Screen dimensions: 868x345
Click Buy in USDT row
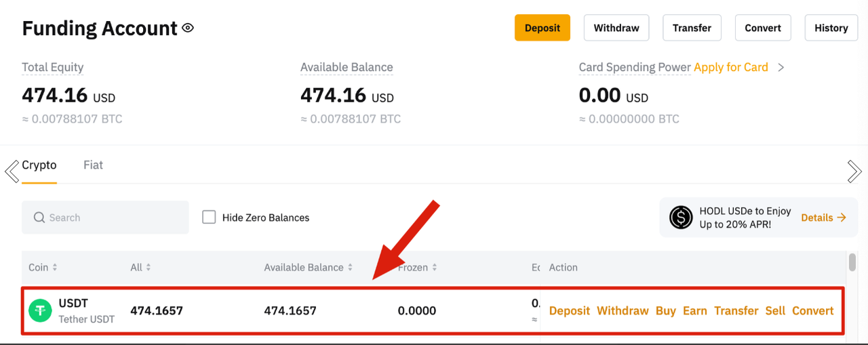pos(666,310)
